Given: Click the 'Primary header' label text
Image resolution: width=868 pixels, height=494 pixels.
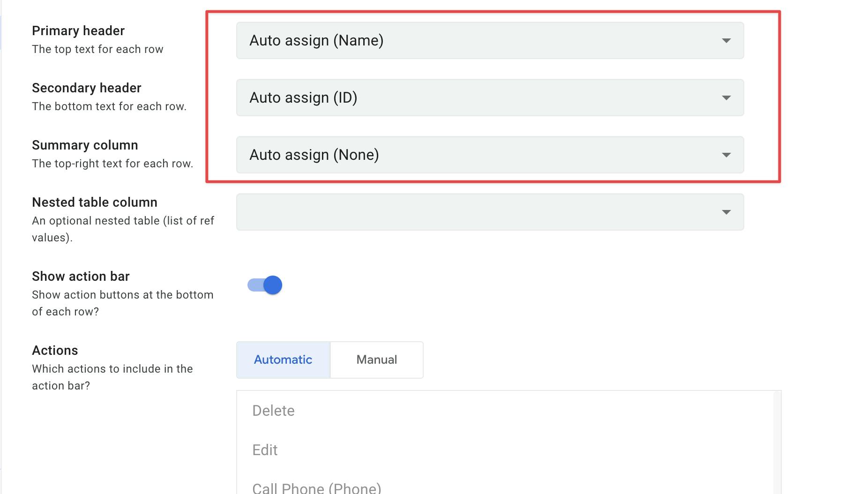Looking at the screenshot, I should click(78, 31).
